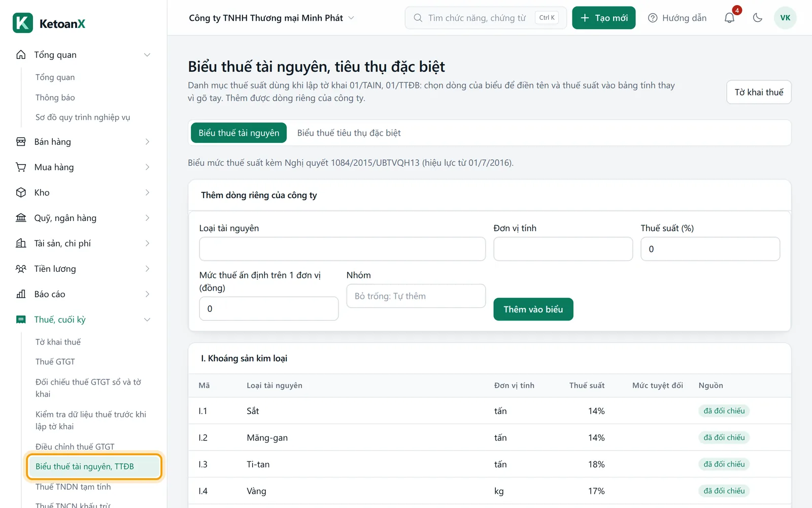Select the Biểu thuế tài nguyên tab
Viewport: 812px width, 508px height.
click(x=239, y=133)
